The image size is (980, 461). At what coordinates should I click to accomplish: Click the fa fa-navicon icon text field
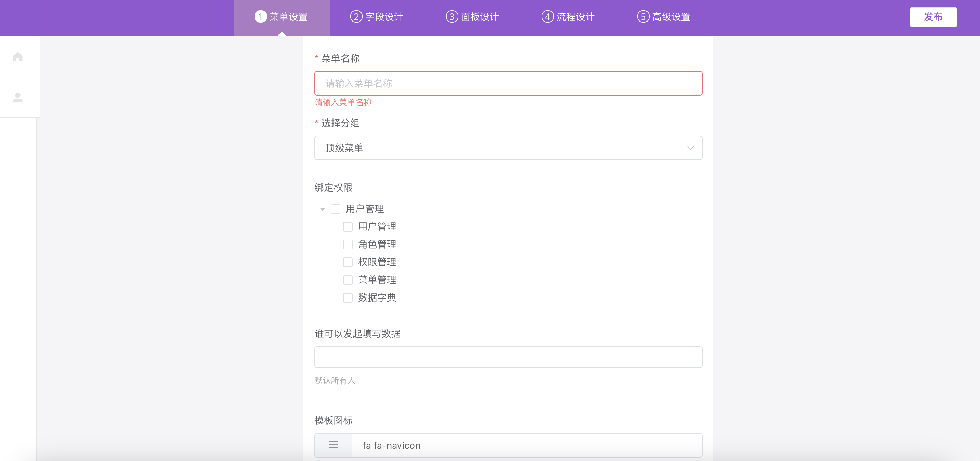pos(527,445)
